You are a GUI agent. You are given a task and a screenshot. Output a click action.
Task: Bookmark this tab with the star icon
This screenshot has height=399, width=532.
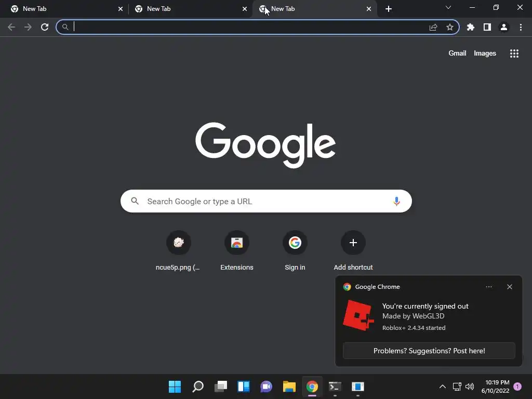coord(450,27)
